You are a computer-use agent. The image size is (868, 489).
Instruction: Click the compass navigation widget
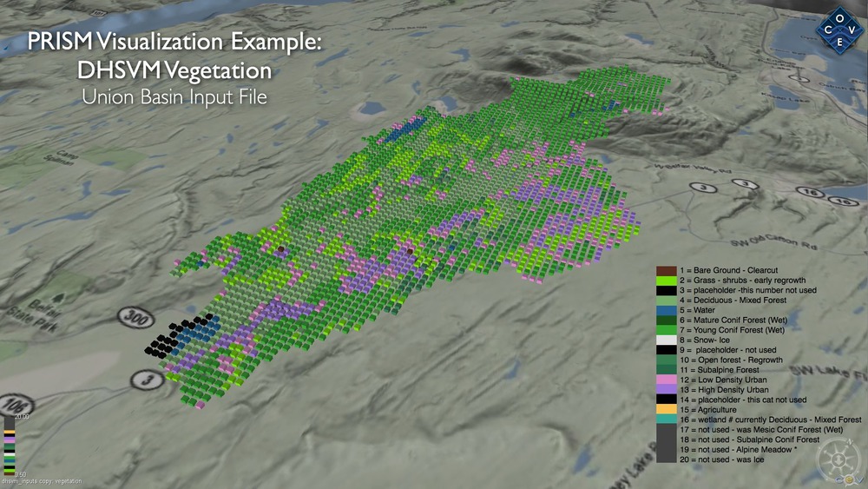(838, 459)
